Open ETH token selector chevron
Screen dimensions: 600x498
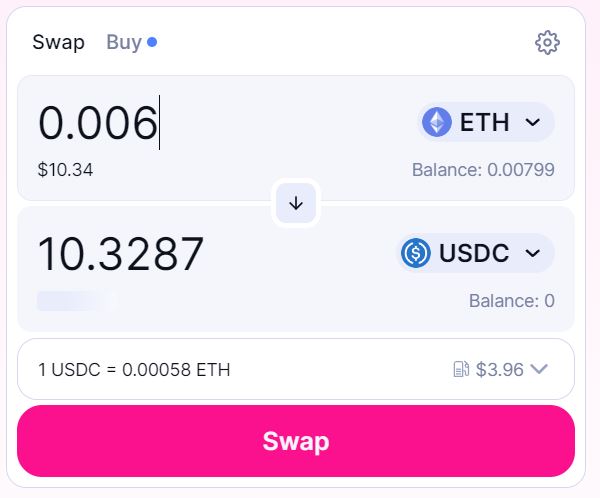[533, 122]
